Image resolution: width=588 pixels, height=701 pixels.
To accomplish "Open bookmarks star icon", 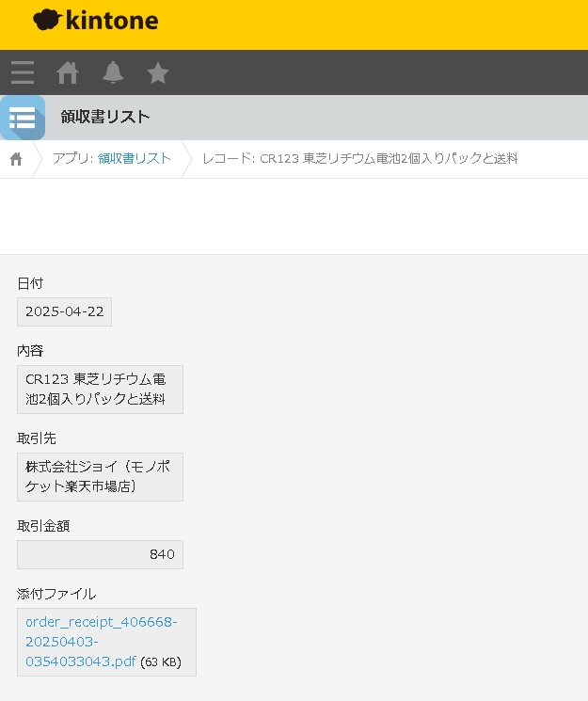I will tap(158, 72).
